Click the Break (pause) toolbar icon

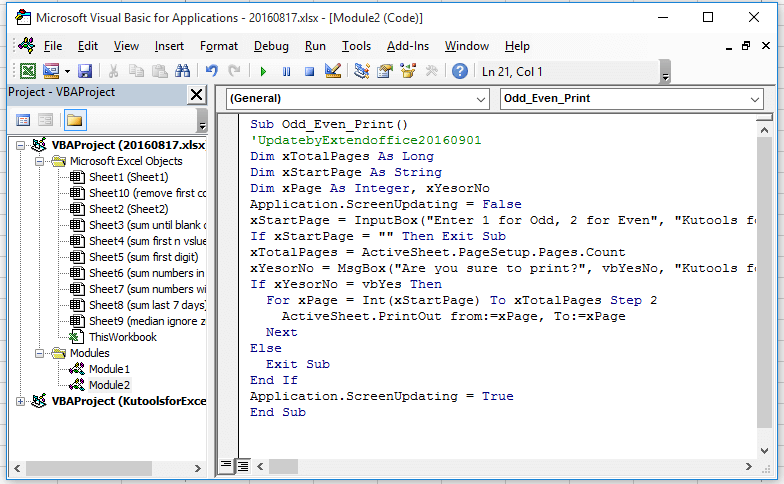287,71
